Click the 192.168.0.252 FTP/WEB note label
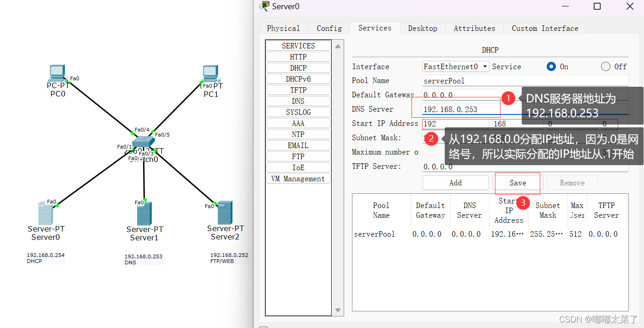The image size is (644, 328). point(229,258)
